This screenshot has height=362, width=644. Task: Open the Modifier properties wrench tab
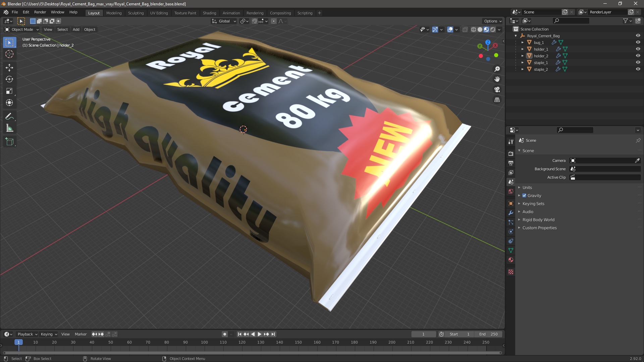pyautogui.click(x=511, y=213)
